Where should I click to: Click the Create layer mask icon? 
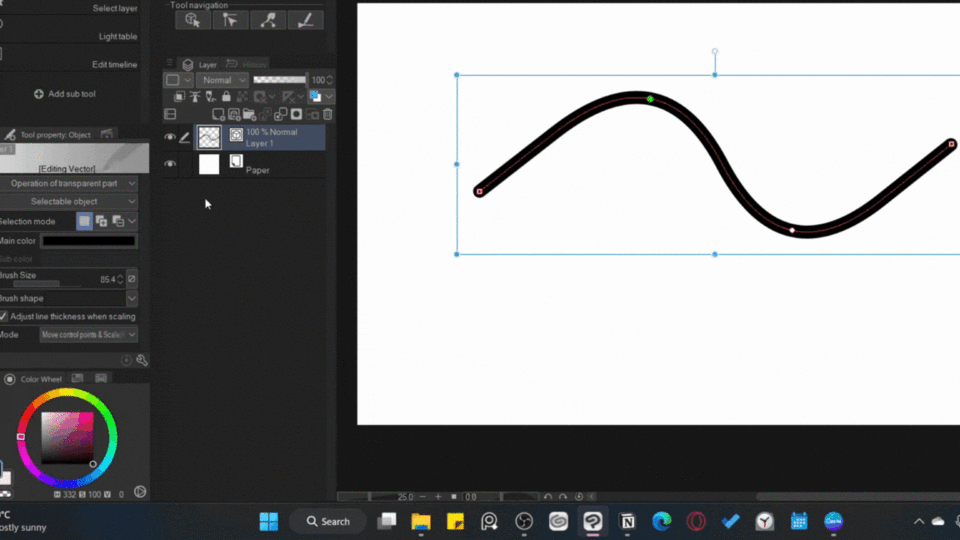tap(296, 115)
